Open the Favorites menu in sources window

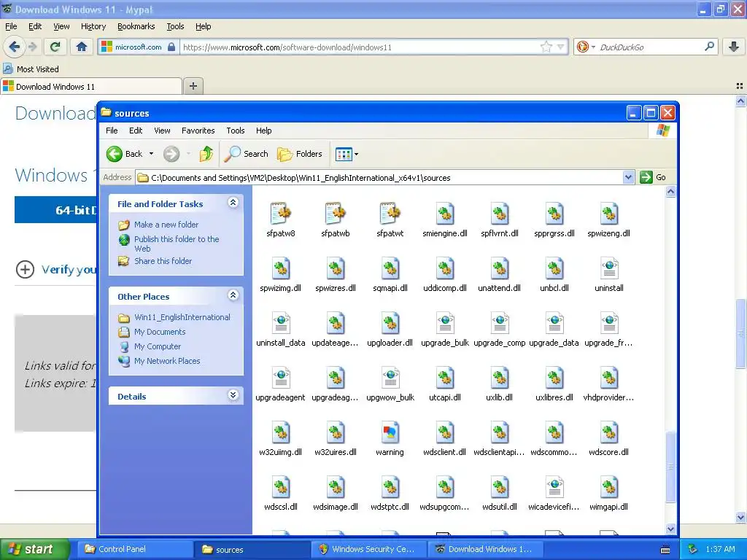click(198, 131)
